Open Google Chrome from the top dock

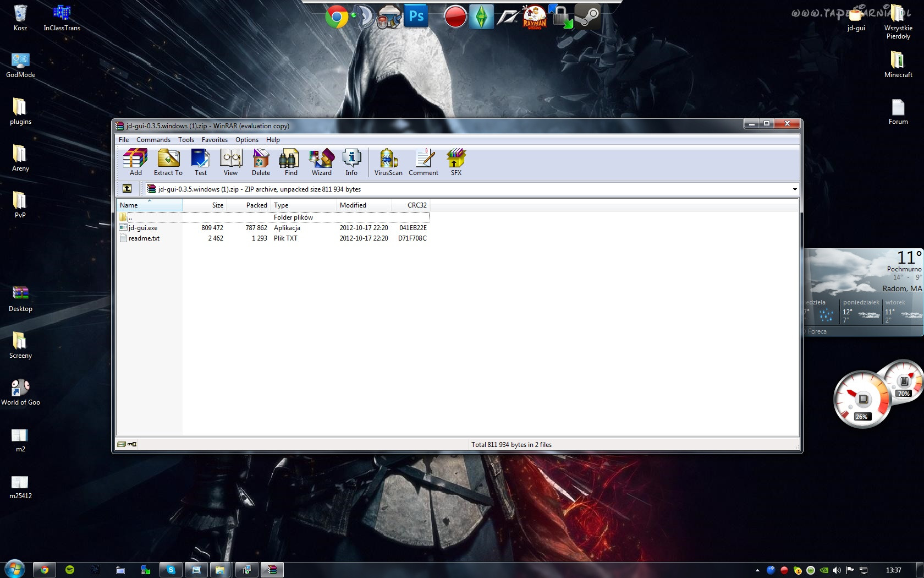pos(336,17)
